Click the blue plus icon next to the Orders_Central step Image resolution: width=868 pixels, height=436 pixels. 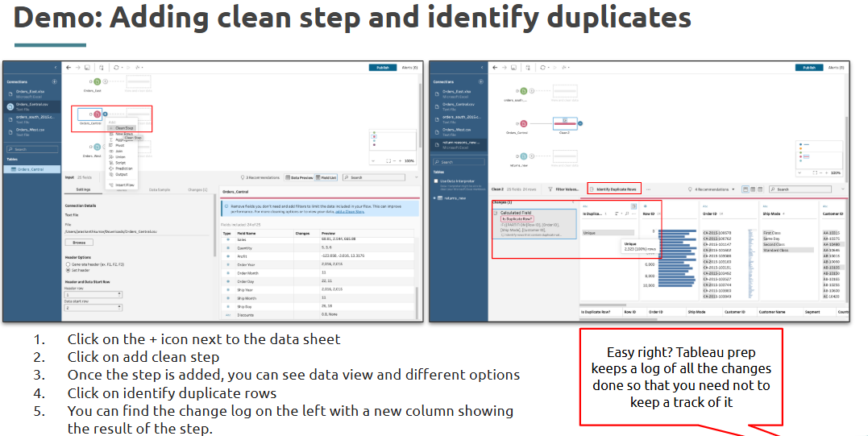[x=106, y=114]
